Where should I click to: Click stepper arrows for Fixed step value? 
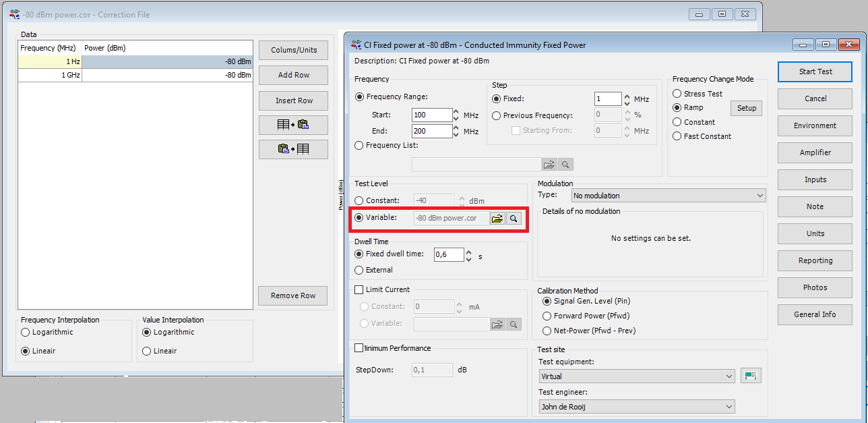(627, 98)
